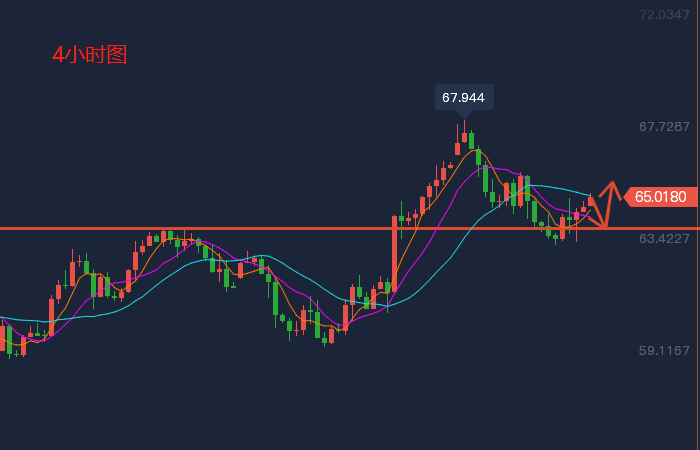Screen dimensions: 700x450
Task: Select the 59.1167 price axis label
Action: [x=664, y=351]
